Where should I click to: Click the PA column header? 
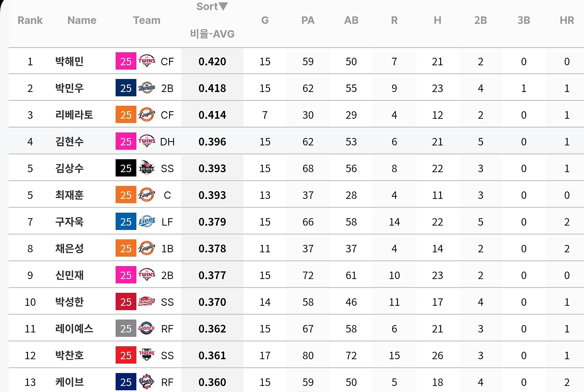click(308, 20)
